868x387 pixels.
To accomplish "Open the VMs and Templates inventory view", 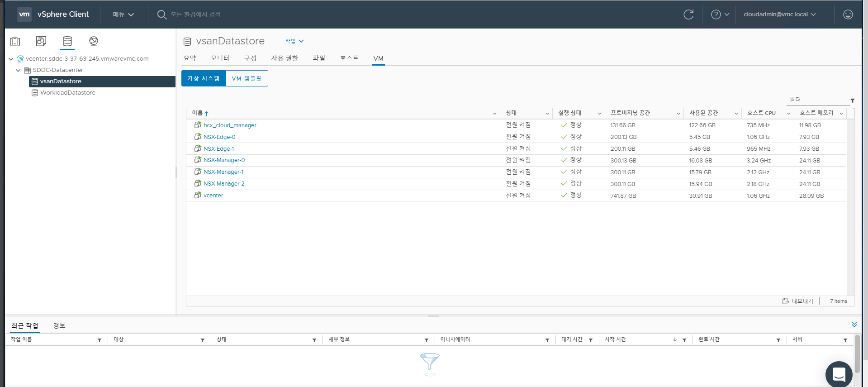I will (x=41, y=41).
